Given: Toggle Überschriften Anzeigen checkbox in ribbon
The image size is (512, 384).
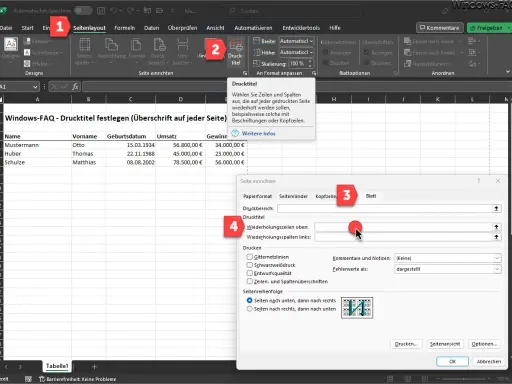Looking at the screenshot, I should (366, 53).
